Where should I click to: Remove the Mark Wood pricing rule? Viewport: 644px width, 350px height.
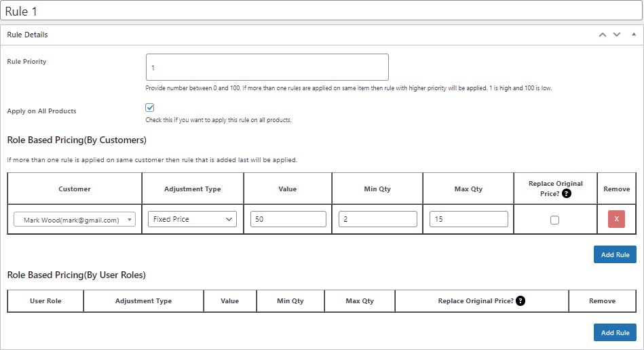tap(616, 219)
